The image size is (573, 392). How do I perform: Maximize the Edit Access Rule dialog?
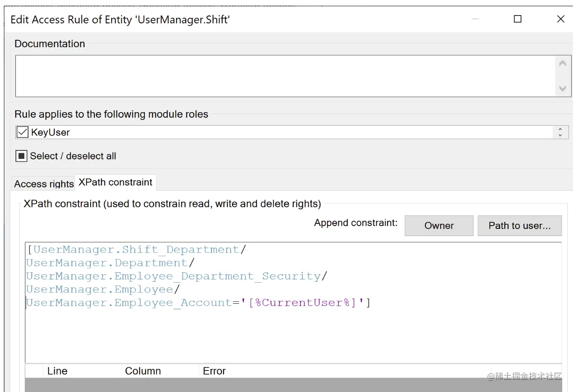517,19
